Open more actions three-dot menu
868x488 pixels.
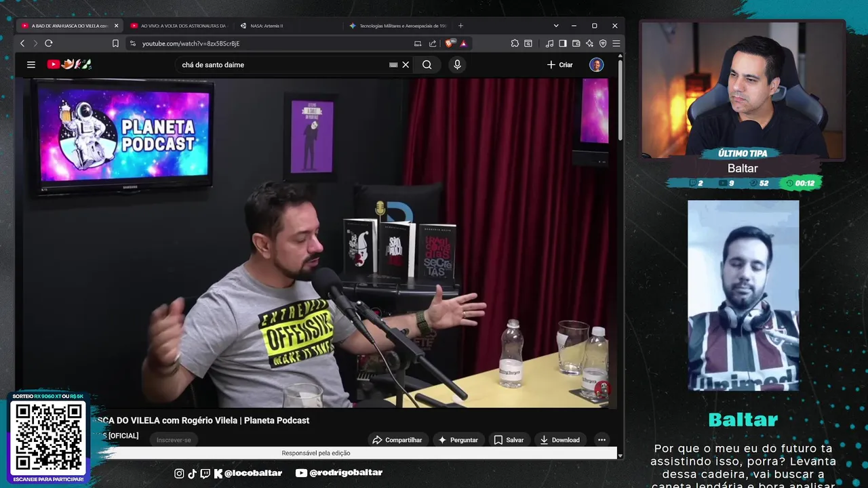(x=601, y=440)
